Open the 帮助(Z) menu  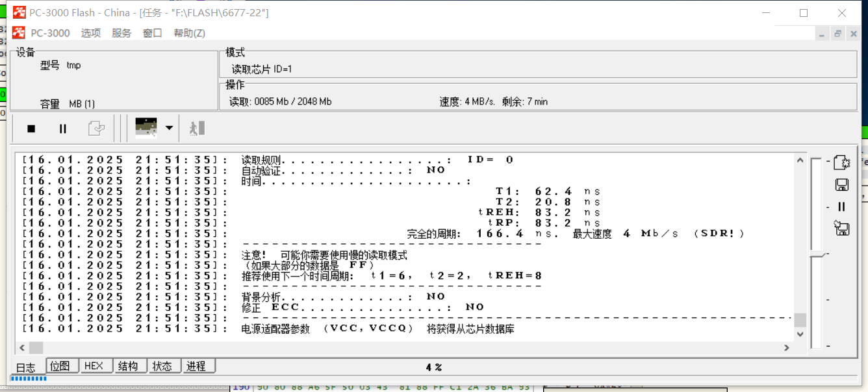point(190,33)
